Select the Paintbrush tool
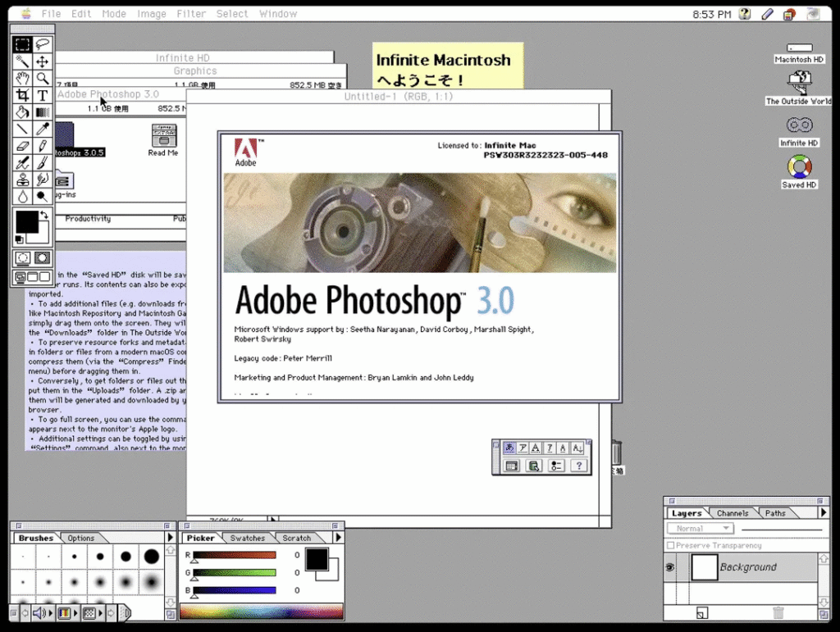Screen dimensions: 840x632 [43, 162]
